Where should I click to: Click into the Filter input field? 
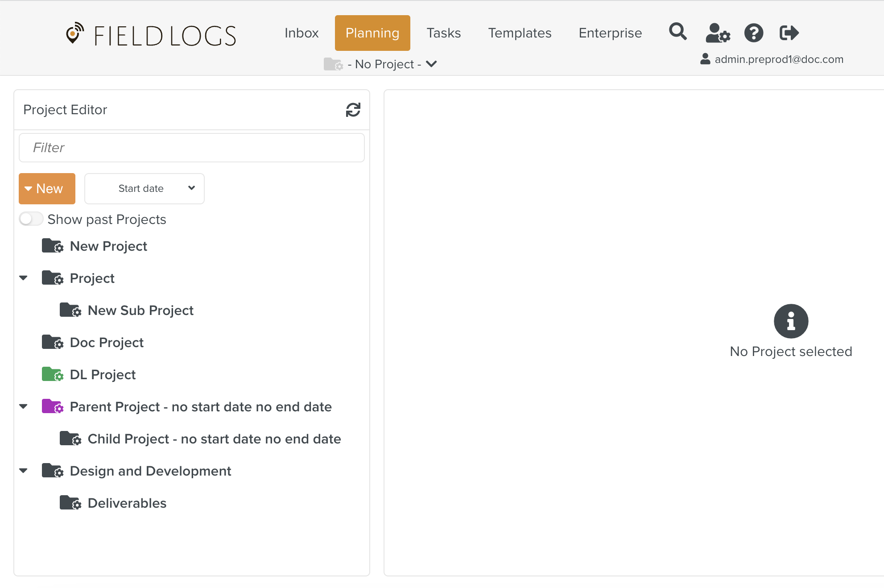point(192,148)
